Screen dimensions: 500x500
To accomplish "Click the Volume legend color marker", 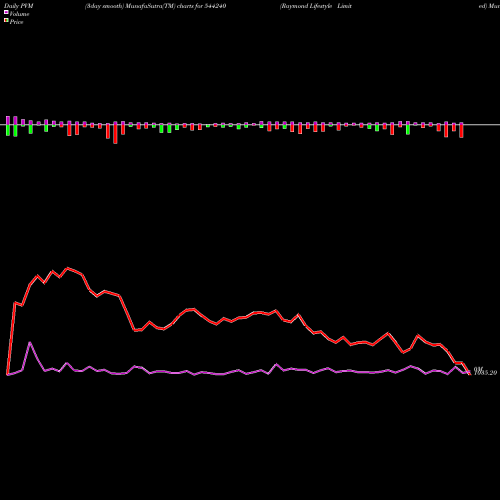I will [6, 12].
